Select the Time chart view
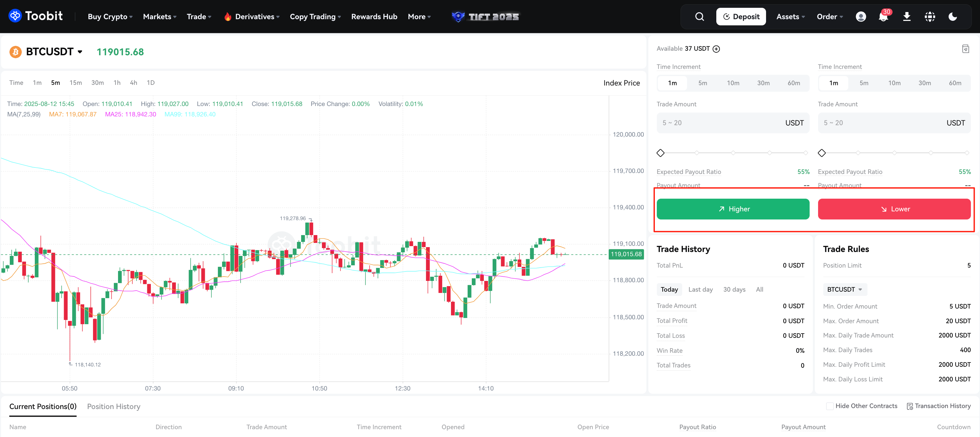The height and width of the screenshot is (437, 980). coord(16,83)
